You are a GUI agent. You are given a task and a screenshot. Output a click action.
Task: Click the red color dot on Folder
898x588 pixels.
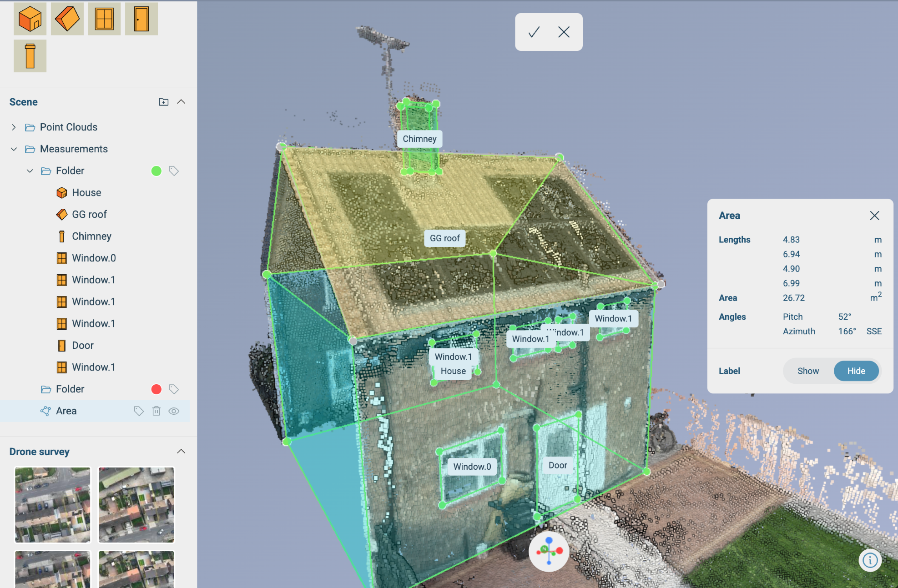pos(156,389)
